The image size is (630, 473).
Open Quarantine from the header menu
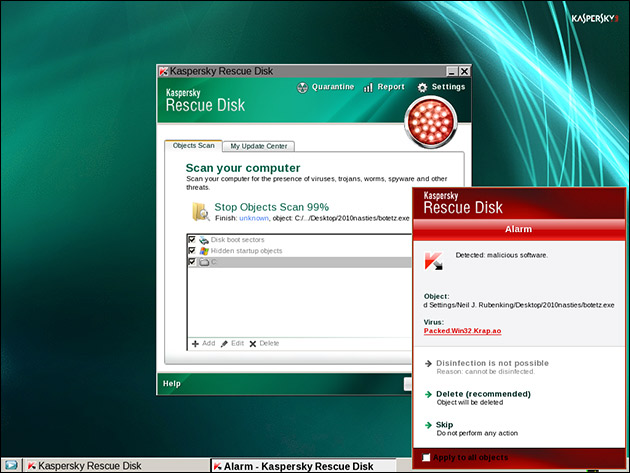[x=333, y=87]
